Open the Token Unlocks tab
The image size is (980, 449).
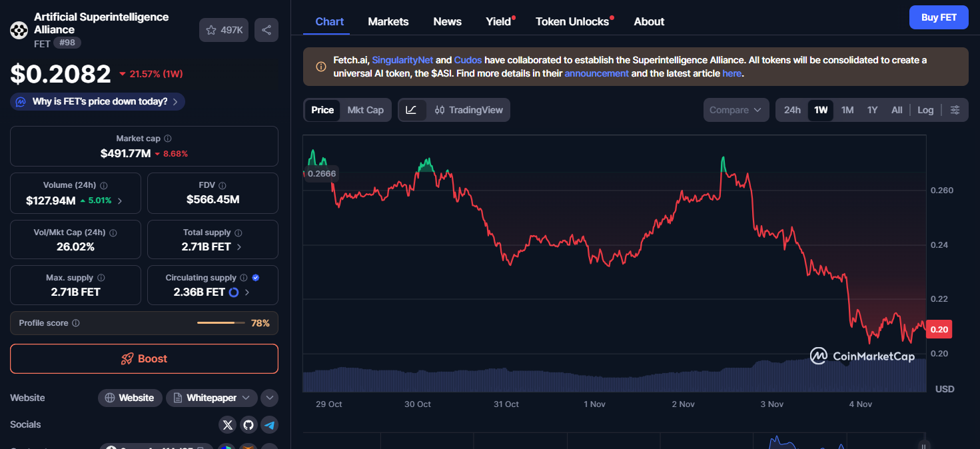coord(572,21)
